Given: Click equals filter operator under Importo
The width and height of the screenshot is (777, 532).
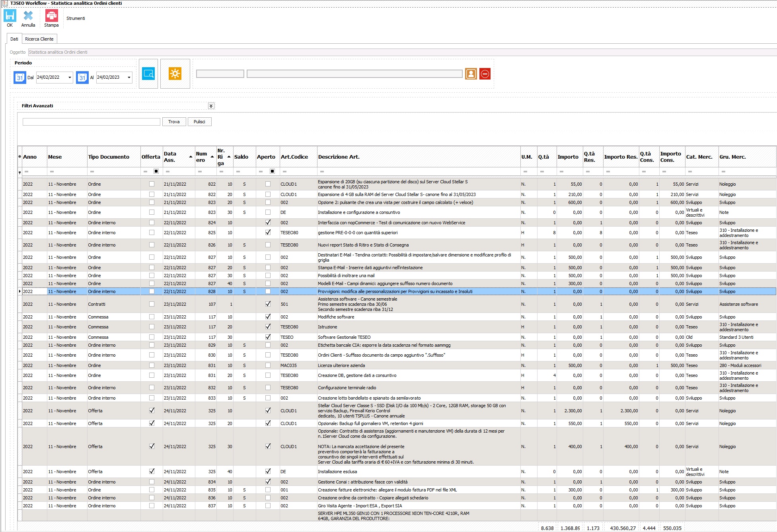Looking at the screenshot, I should pos(561,171).
